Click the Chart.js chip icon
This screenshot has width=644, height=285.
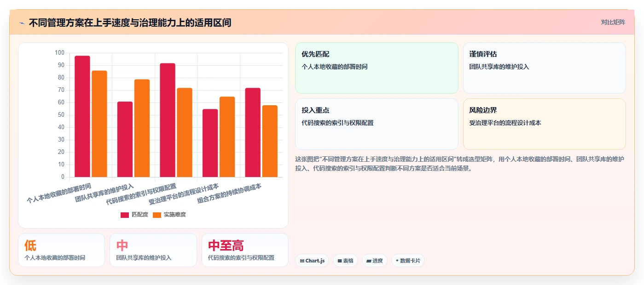click(302, 261)
